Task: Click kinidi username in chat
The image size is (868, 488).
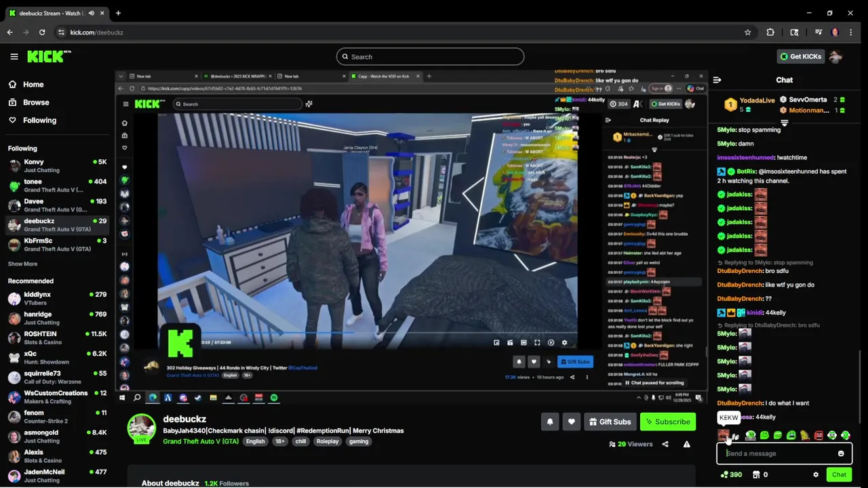Action: 754,313
